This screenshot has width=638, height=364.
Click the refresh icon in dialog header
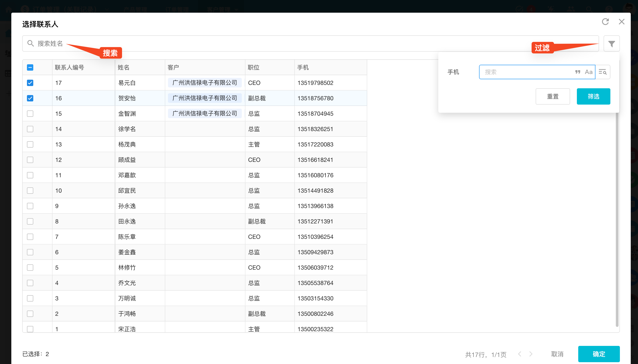605,22
